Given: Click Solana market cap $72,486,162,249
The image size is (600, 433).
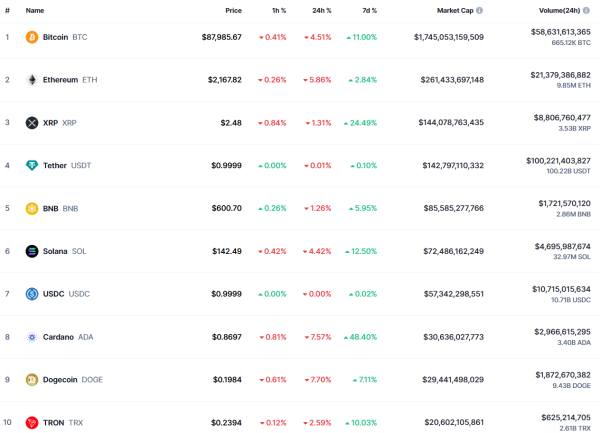Looking at the screenshot, I should pos(453,251).
